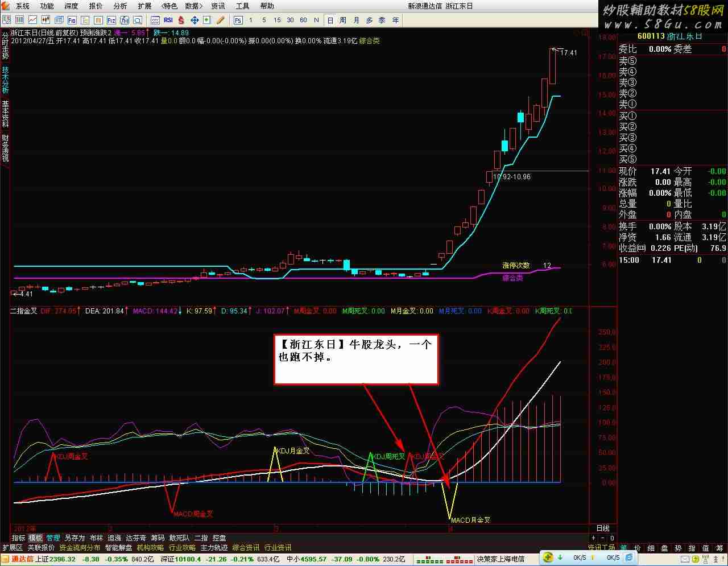Select the 15-minute period button
The image size is (728, 566).
[277, 20]
